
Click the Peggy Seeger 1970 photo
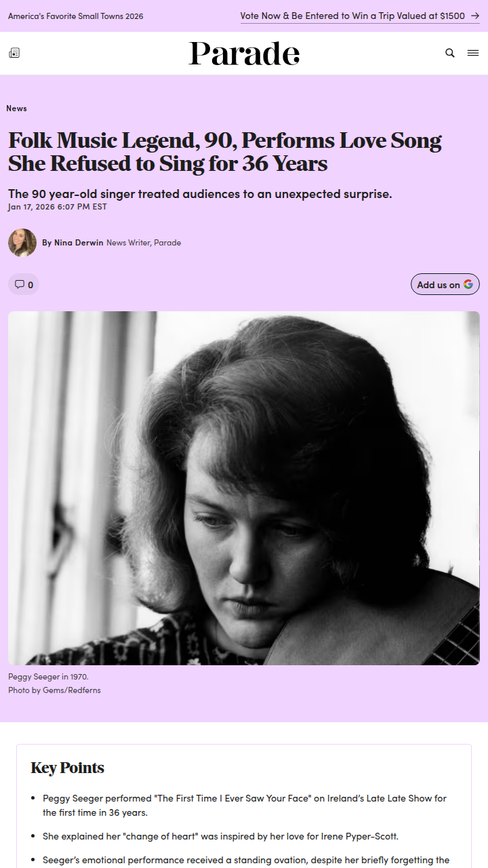click(x=244, y=488)
